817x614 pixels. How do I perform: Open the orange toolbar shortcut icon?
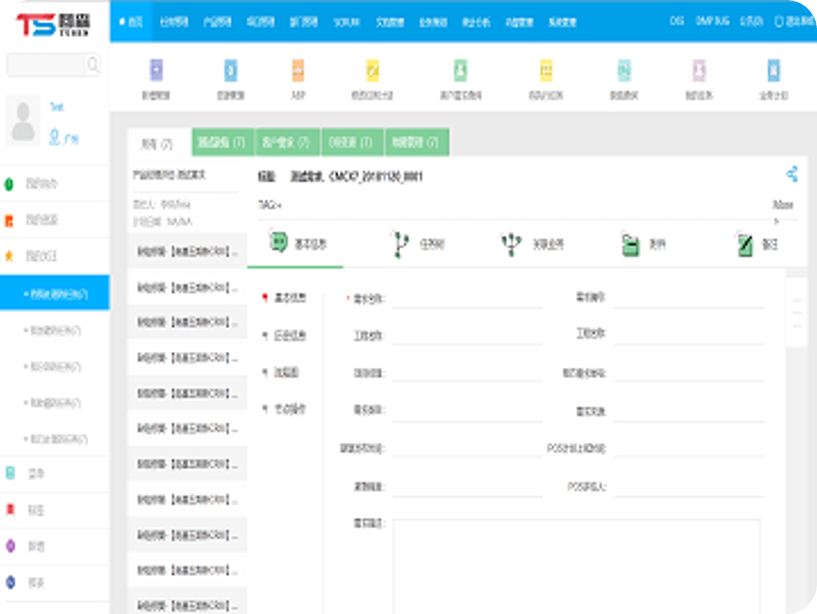298,70
